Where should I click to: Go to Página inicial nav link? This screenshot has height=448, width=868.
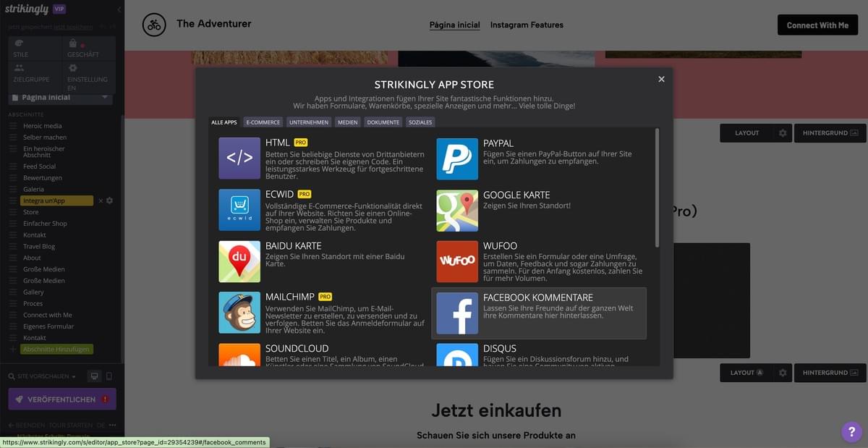coord(455,25)
